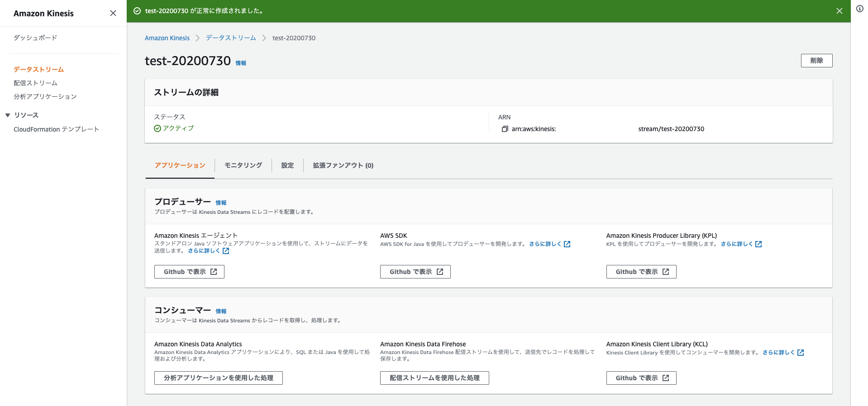The image size is (868, 406).
Task: Select the アプリケーション tab
Action: (x=180, y=165)
